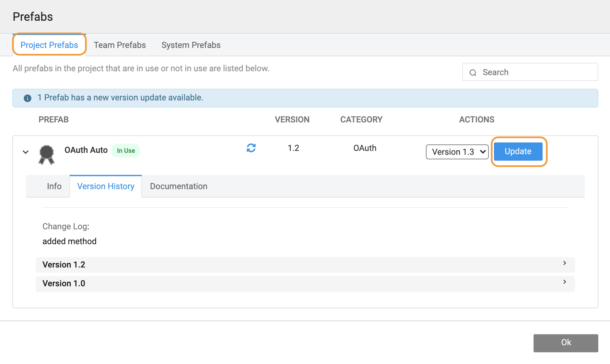Select the Project Prefabs tab
The height and width of the screenshot is (364, 610).
pos(49,45)
